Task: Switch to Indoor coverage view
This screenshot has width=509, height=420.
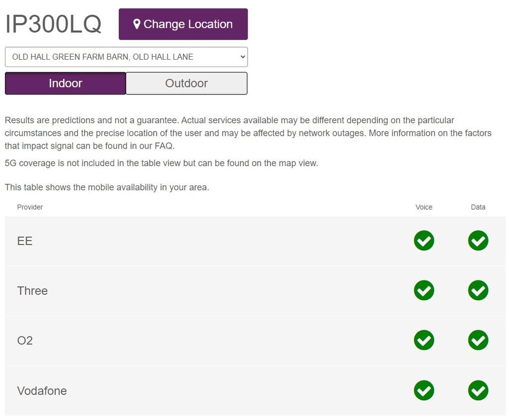Action: coord(65,83)
